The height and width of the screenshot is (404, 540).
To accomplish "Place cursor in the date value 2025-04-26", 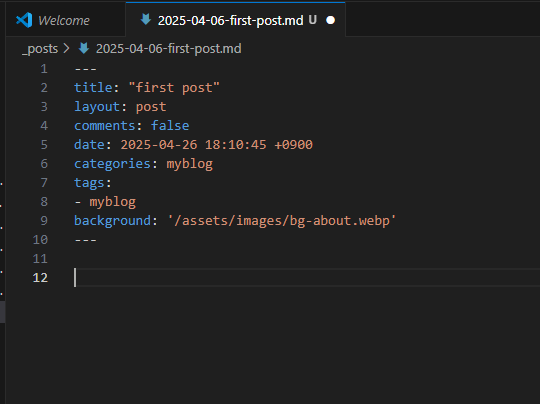I will coord(159,145).
